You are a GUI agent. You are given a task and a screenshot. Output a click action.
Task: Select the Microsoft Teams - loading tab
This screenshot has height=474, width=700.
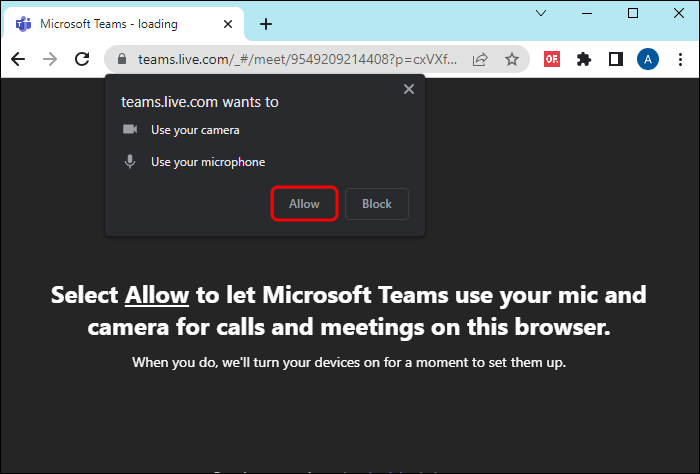coord(120,24)
